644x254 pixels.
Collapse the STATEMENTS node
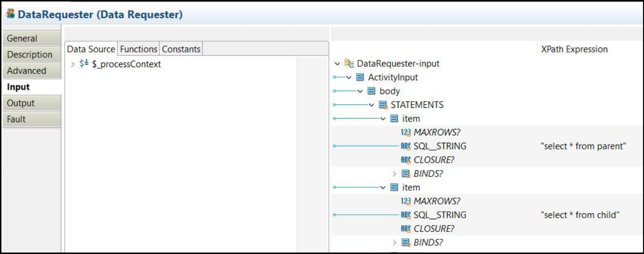[372, 105]
